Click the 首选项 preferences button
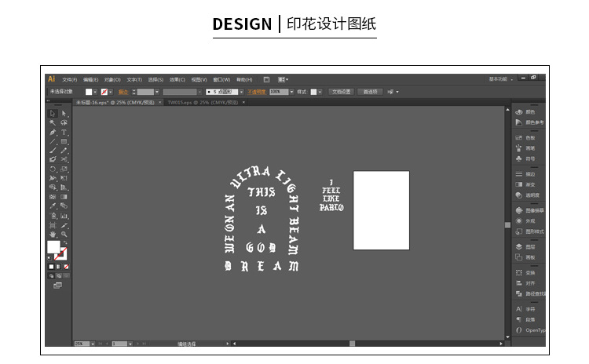This screenshot has width=589, height=364. (x=370, y=92)
